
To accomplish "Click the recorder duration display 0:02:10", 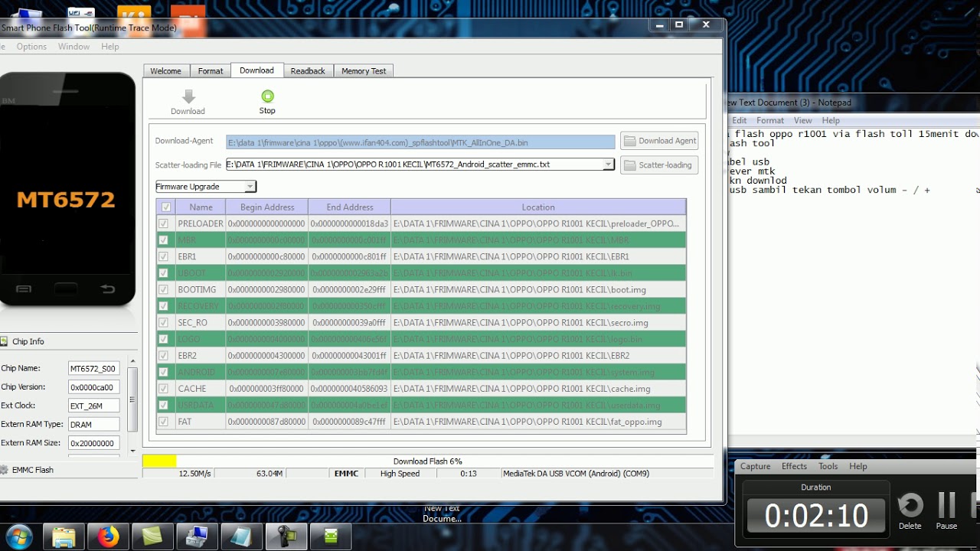I will [816, 516].
